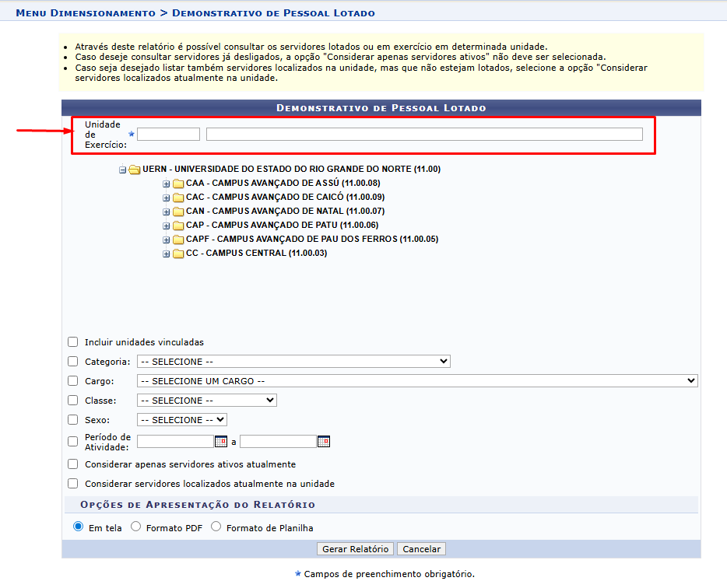
Task: Click the Gerar Relatório button
Action: click(356, 549)
